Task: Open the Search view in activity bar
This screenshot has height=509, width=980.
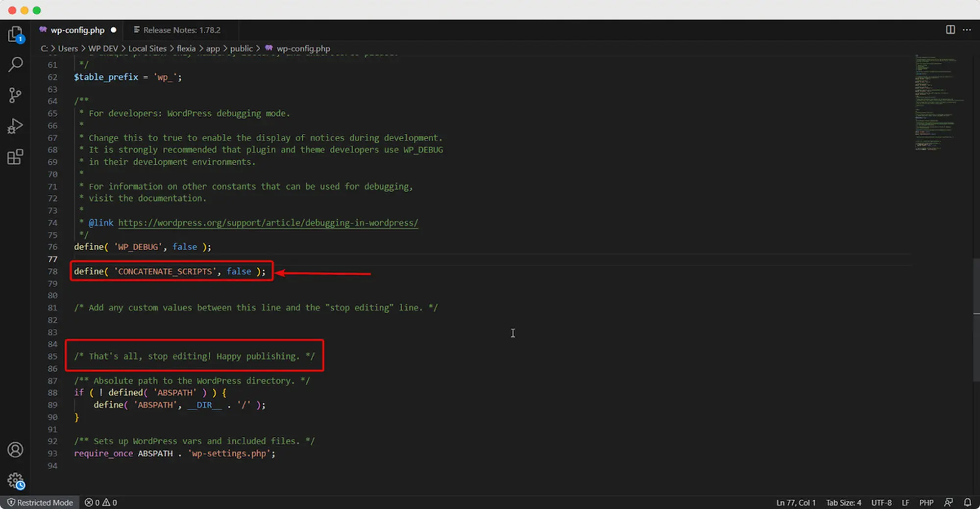Action: click(x=15, y=64)
